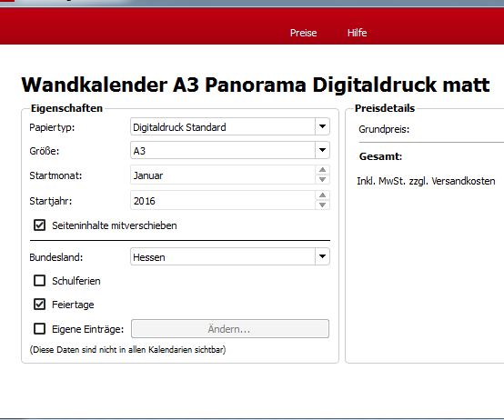Click the Digitaldruck Standard value text
Viewport: 504px width, 420px height.
pos(179,127)
